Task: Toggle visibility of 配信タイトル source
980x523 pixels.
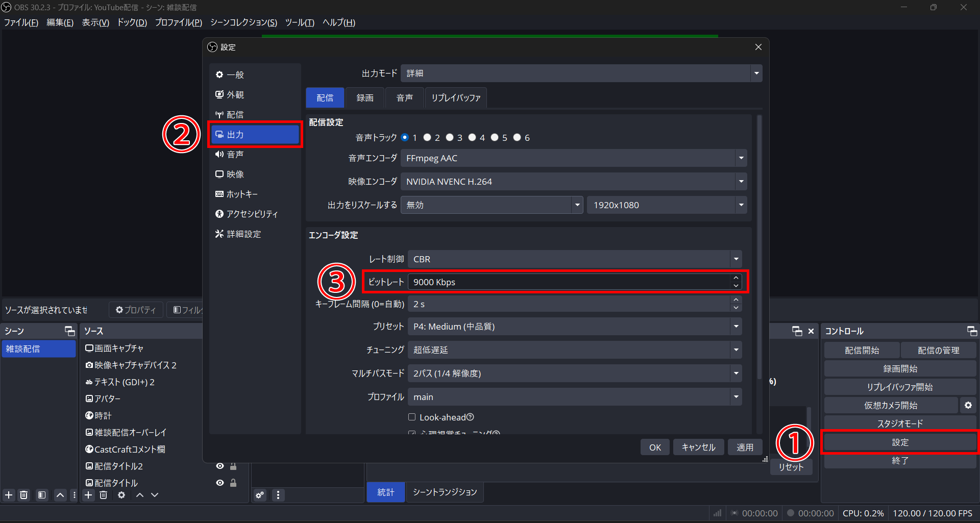Action: (x=220, y=483)
